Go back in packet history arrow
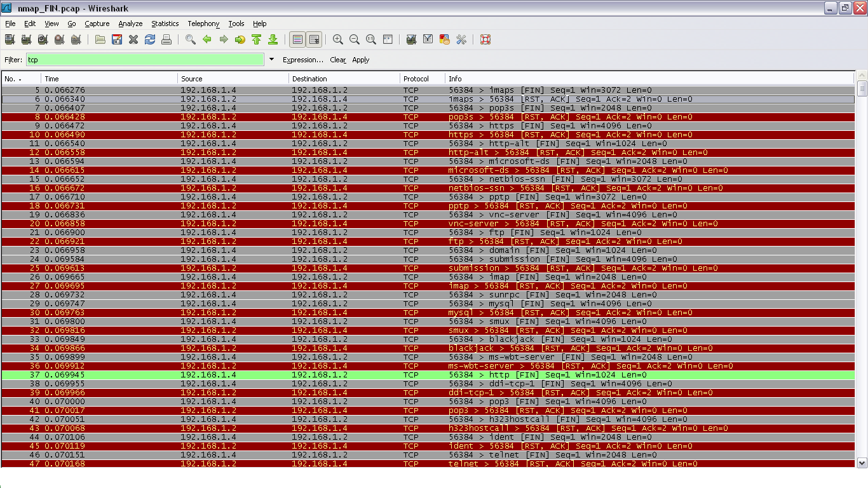 pos(207,39)
